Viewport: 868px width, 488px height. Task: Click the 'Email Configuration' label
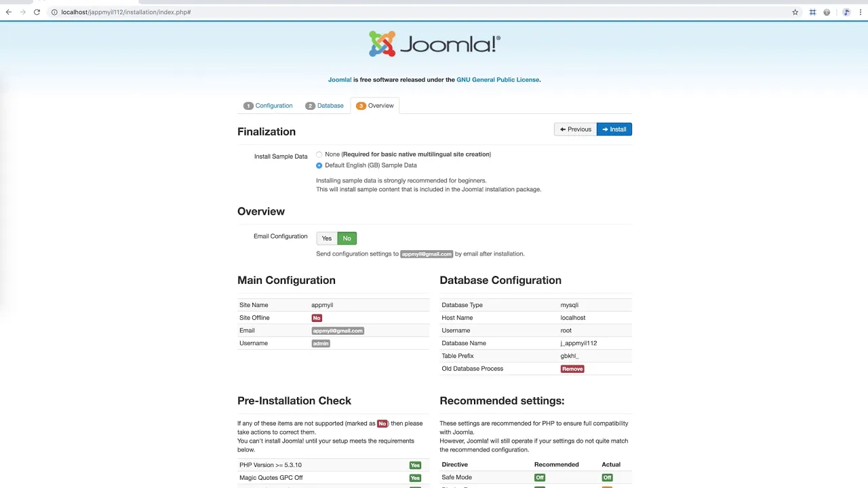click(281, 237)
